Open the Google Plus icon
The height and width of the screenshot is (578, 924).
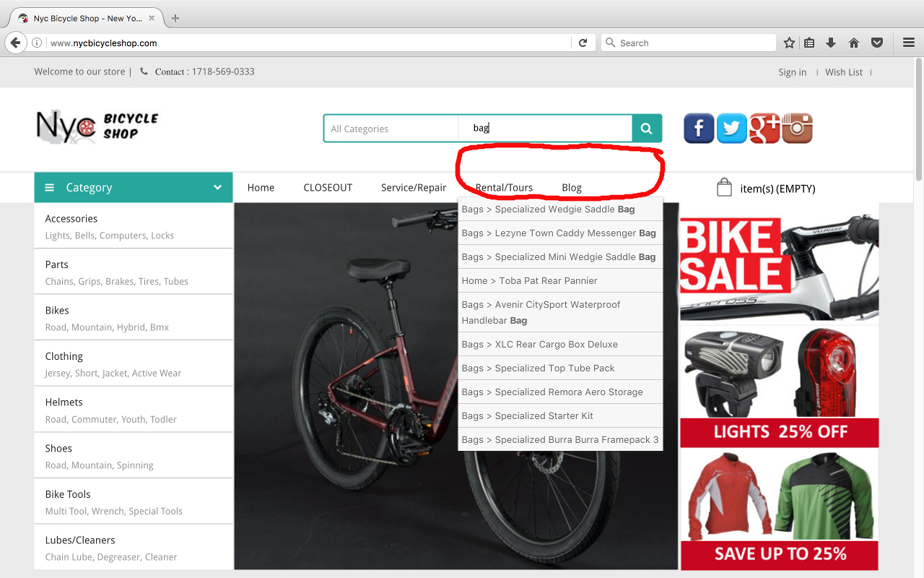(x=764, y=129)
